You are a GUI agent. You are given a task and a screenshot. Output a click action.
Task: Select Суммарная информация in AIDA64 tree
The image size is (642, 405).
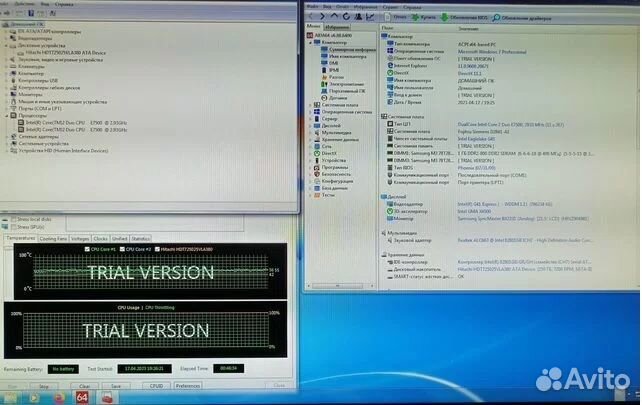(x=348, y=49)
